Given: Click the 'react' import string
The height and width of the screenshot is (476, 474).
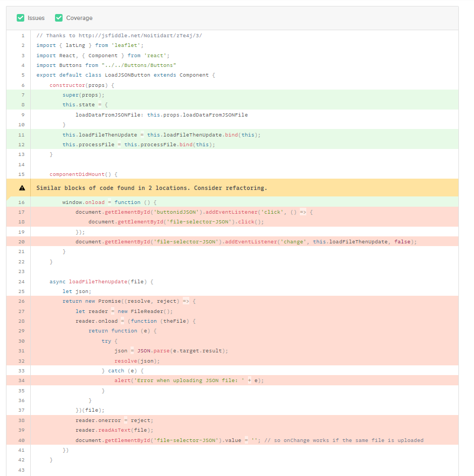Looking at the screenshot, I should (155, 56).
